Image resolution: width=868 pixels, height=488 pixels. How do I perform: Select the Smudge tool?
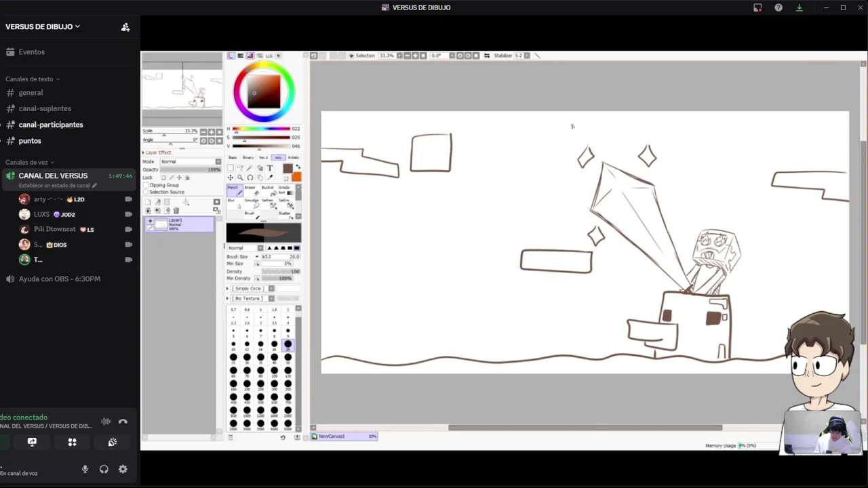click(x=252, y=204)
